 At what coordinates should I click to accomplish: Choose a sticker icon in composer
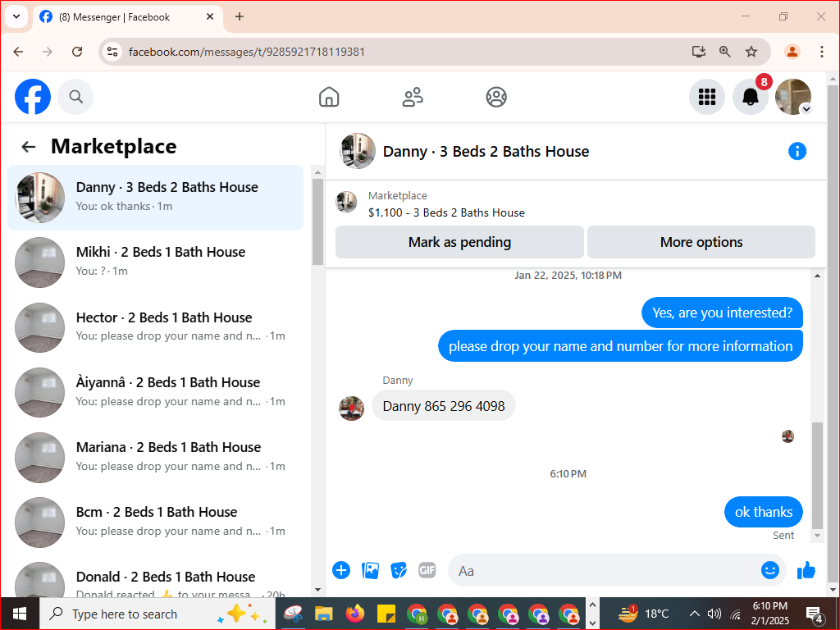tap(399, 571)
